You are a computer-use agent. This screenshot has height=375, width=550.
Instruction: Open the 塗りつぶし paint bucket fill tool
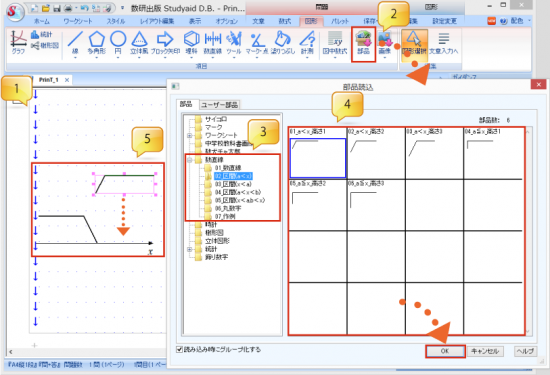(x=283, y=43)
